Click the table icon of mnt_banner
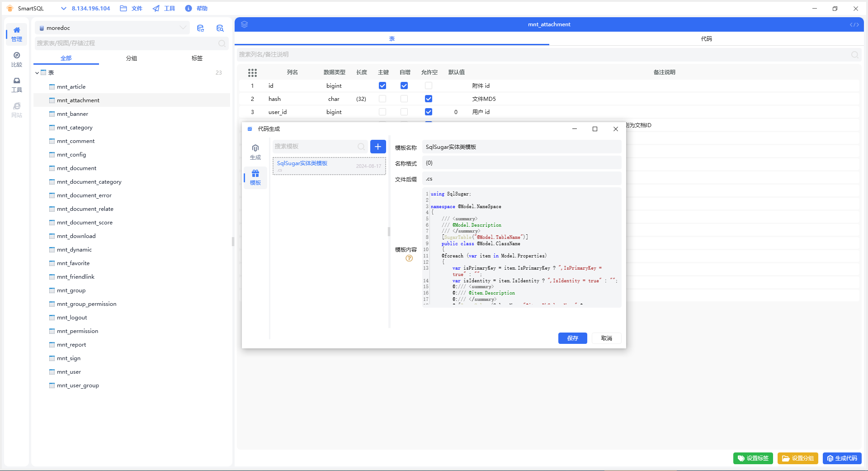868x471 pixels. [x=52, y=114]
